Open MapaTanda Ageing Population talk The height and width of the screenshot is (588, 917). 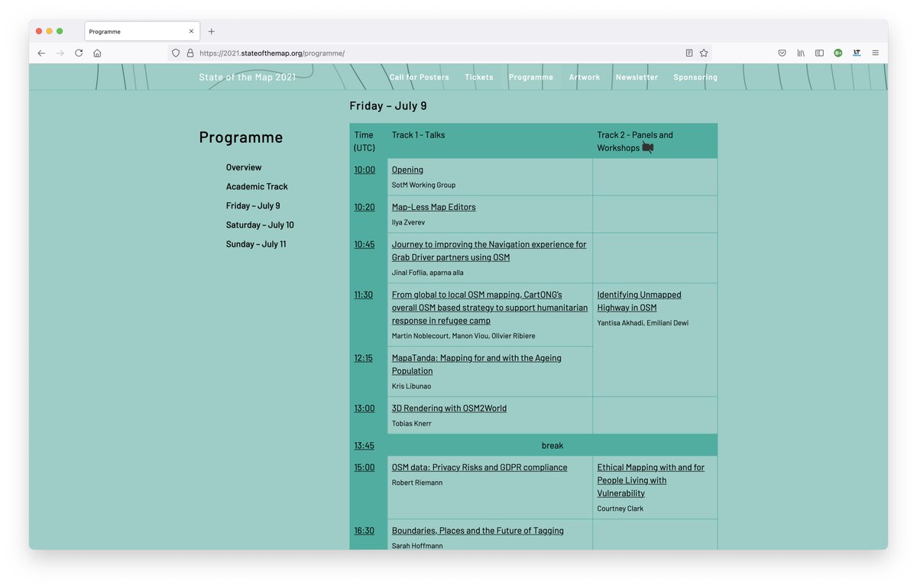[x=477, y=364]
